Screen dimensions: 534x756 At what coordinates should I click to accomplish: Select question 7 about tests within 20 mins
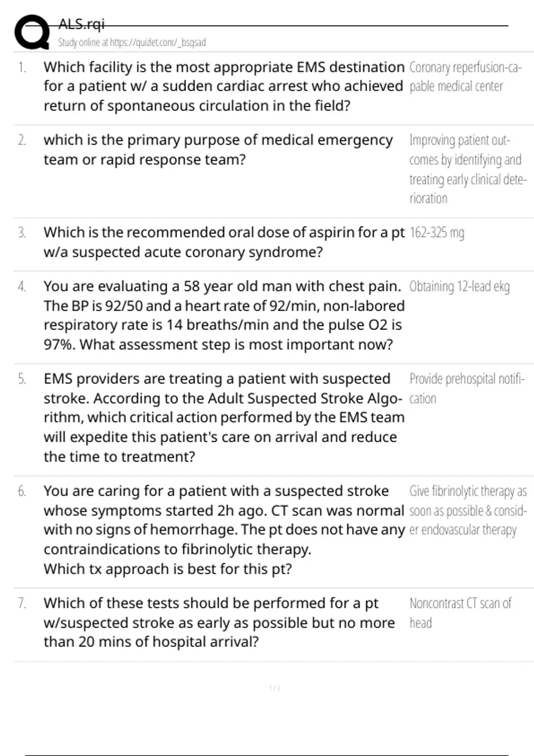(219, 623)
